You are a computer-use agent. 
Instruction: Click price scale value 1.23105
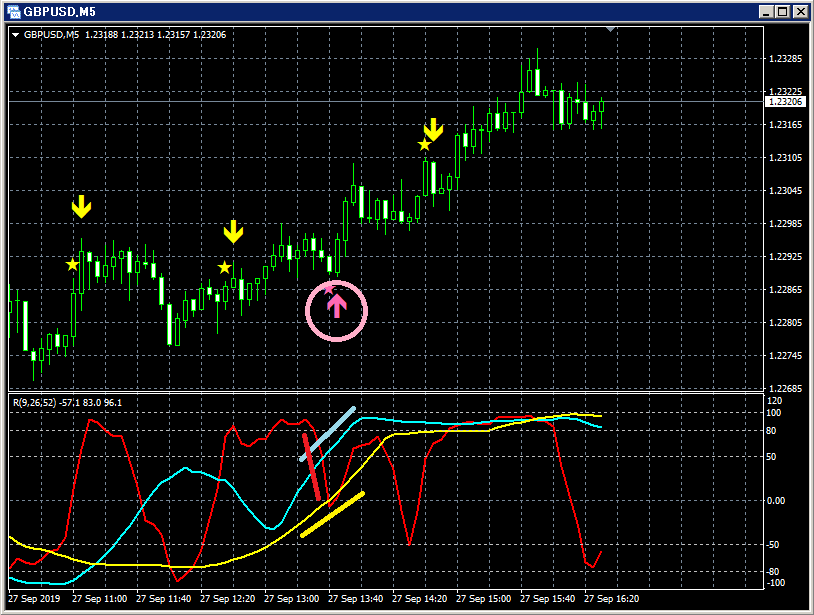click(785, 158)
